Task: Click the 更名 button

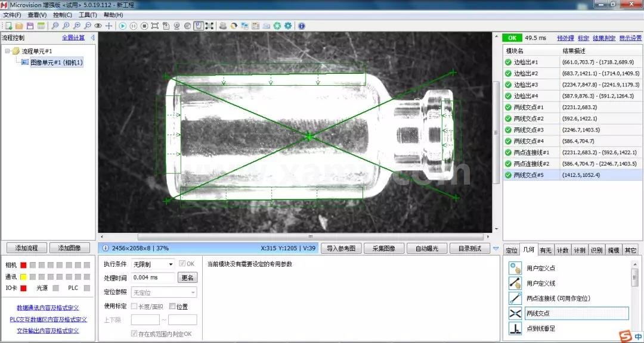Action: tap(188, 277)
